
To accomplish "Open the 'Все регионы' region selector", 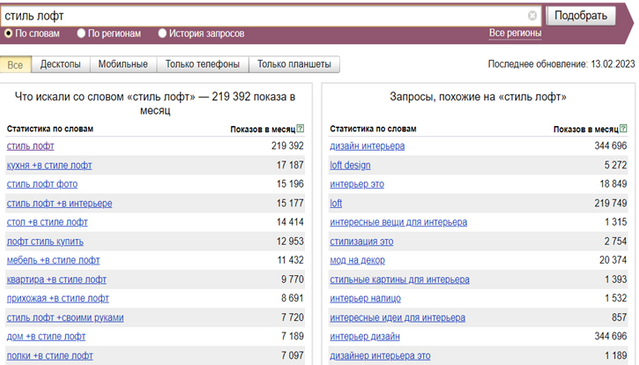I will [515, 33].
